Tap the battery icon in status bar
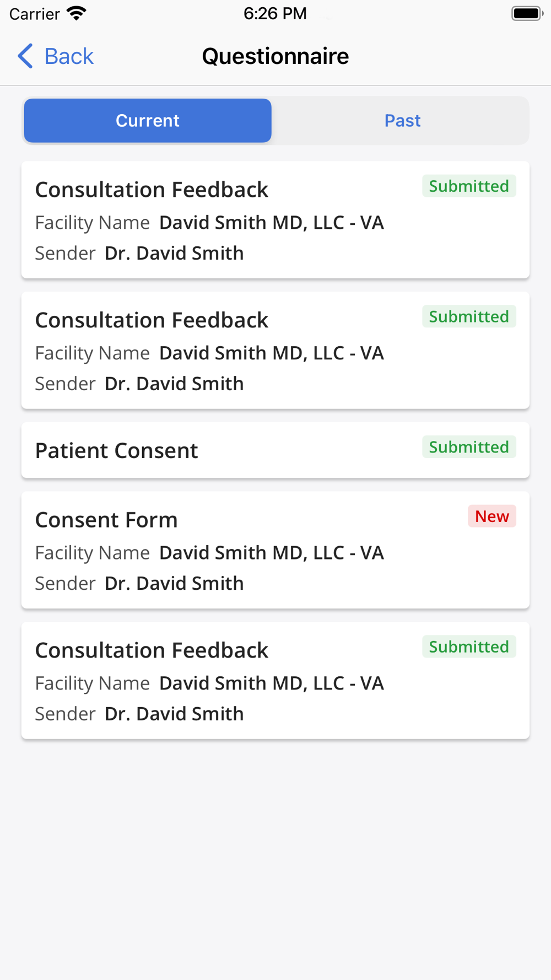 527,13
